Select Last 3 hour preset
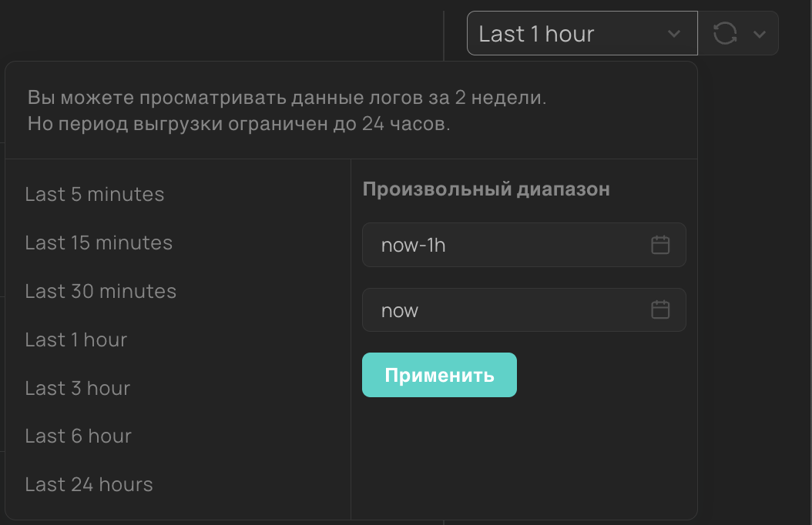This screenshot has width=812, height=525. pyautogui.click(x=77, y=388)
